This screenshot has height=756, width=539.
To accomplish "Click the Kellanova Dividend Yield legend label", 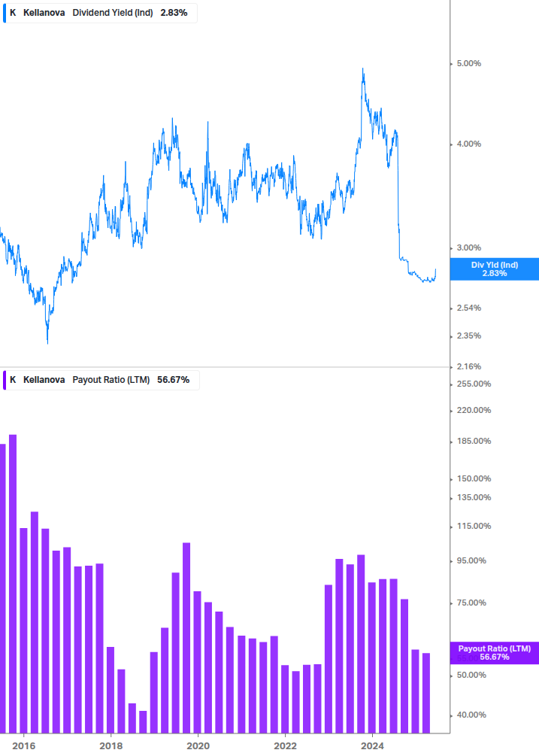I will point(100,13).
